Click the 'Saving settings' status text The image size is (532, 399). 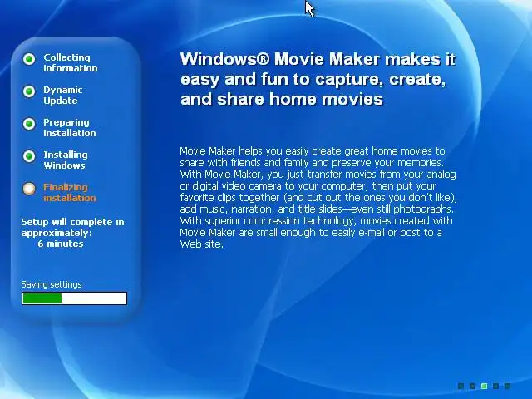coord(52,284)
